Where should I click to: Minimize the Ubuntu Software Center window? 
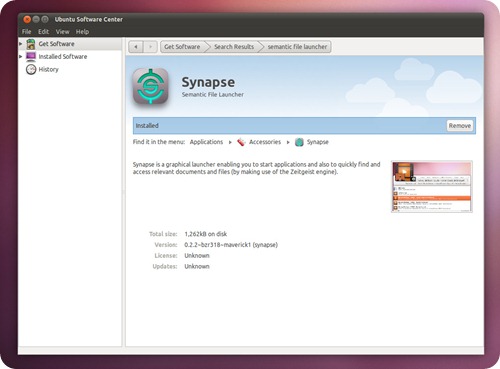point(36,19)
